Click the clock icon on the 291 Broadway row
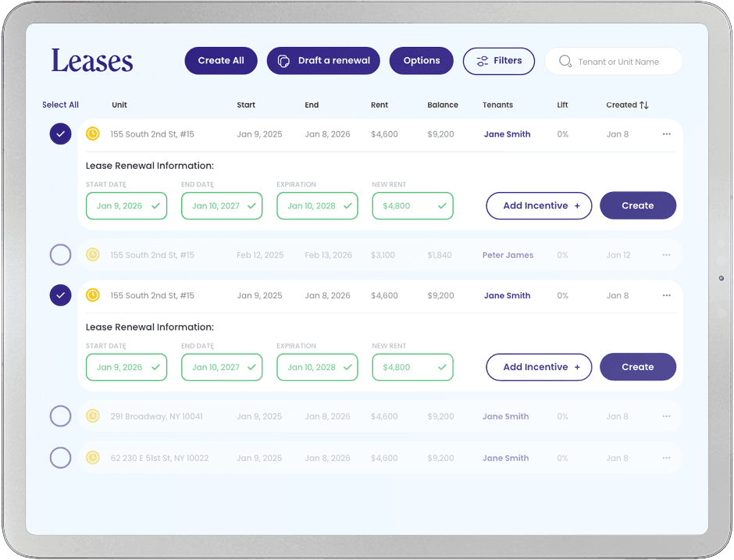 click(92, 416)
